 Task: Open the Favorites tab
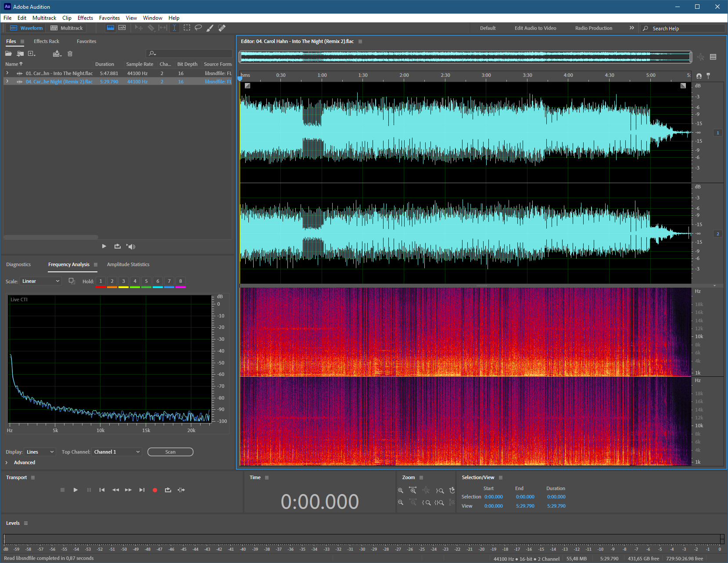point(86,41)
